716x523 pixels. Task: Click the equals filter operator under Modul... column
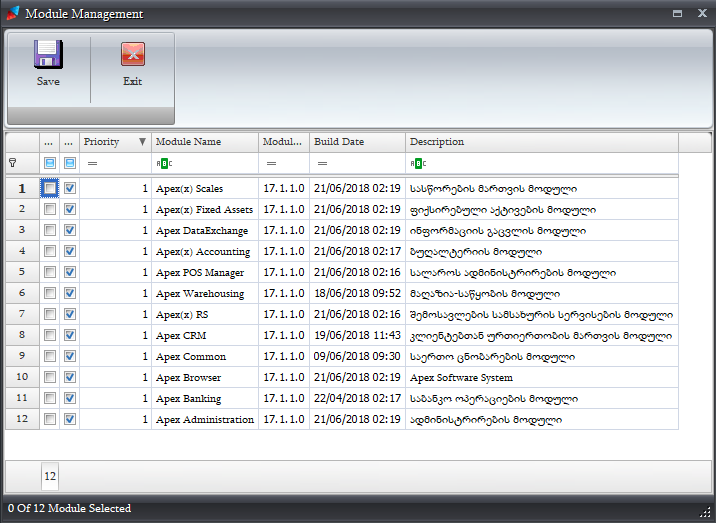271,163
